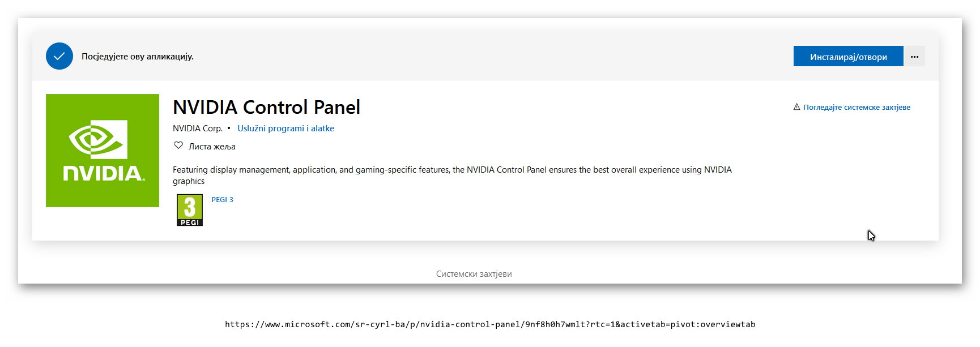Click the NVIDIA Control Panel title
The height and width of the screenshot is (347, 980).
click(x=266, y=107)
